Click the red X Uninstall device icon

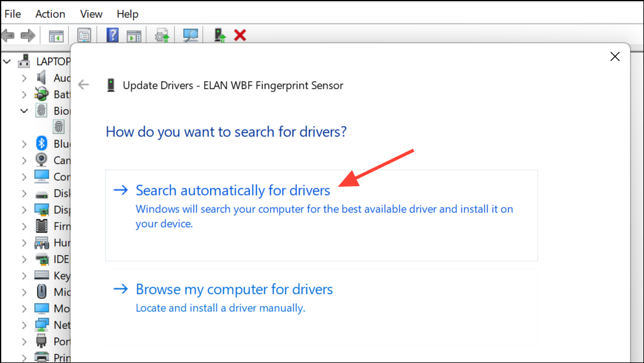(240, 35)
